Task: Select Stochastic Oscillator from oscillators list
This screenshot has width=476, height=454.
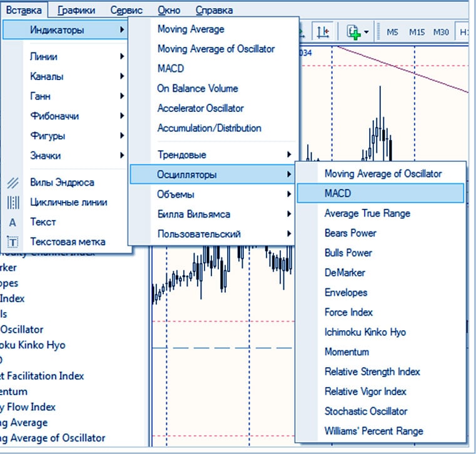Action: click(366, 411)
